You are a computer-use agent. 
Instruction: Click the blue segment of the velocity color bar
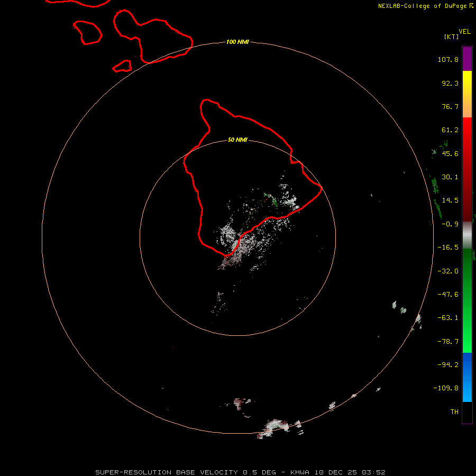467,377
